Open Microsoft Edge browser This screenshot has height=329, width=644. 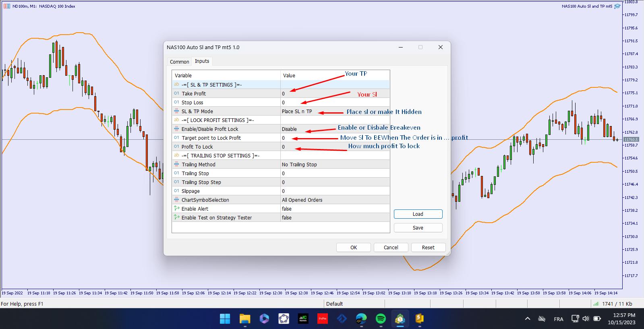pos(361,319)
